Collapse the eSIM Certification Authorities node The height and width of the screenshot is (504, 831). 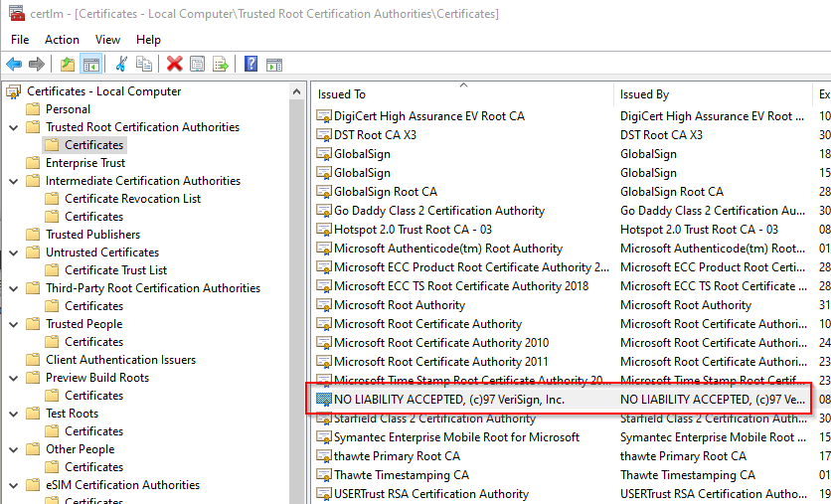click(x=14, y=485)
